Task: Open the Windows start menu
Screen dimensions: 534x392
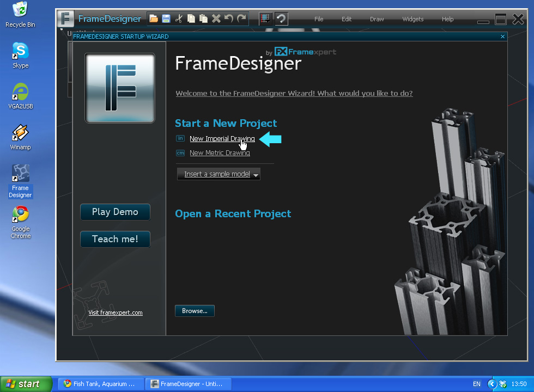Action: tap(26, 384)
